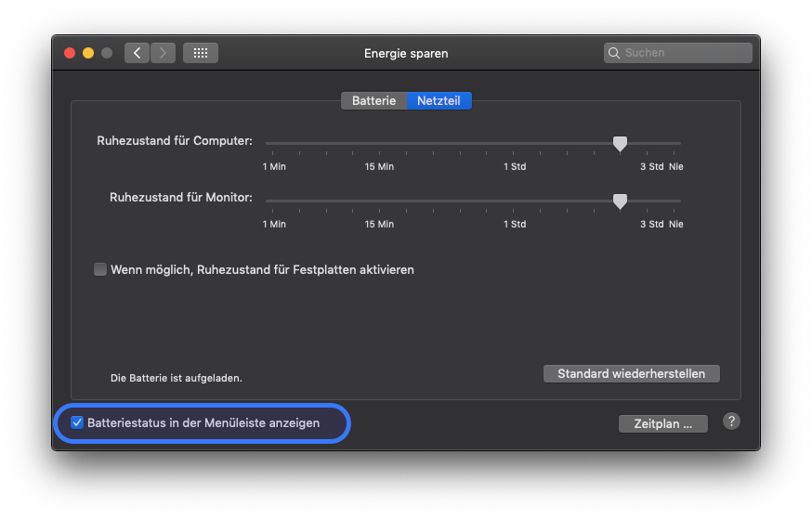Open the Zeitplan schedule dialog

pyautogui.click(x=662, y=423)
